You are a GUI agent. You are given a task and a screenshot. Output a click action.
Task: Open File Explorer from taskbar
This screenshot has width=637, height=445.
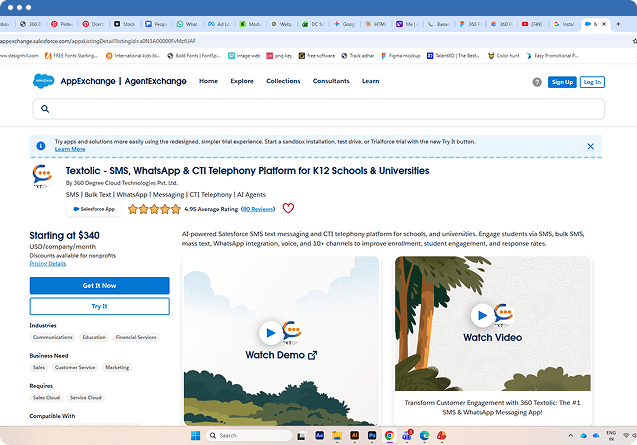point(336,436)
